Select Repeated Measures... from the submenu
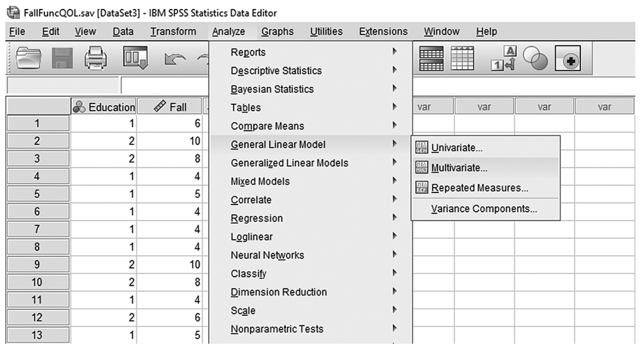Image resolution: width=644 pixels, height=351 pixels. click(x=485, y=188)
